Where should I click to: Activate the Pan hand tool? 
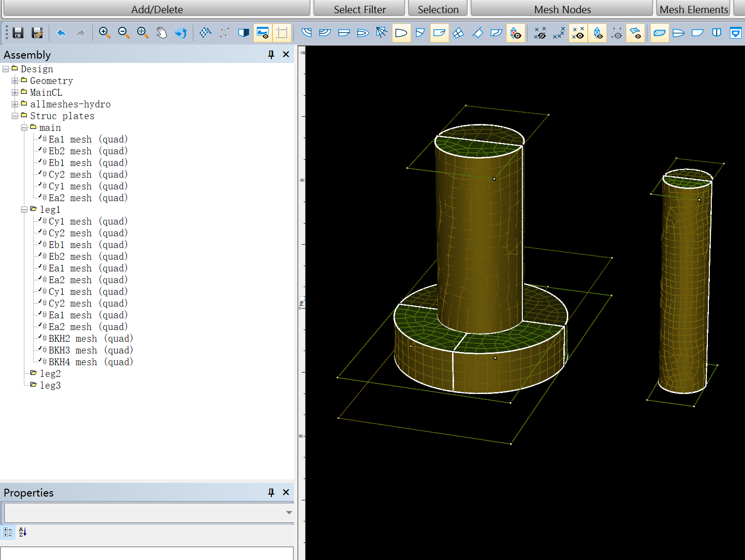pyautogui.click(x=162, y=33)
